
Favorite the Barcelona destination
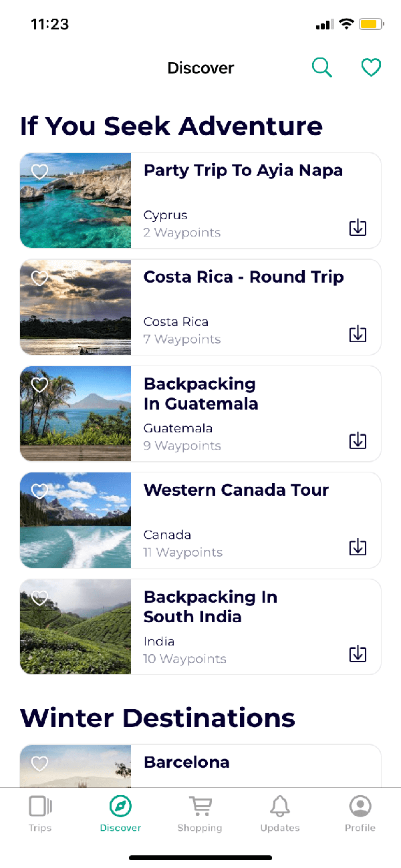[39, 762]
